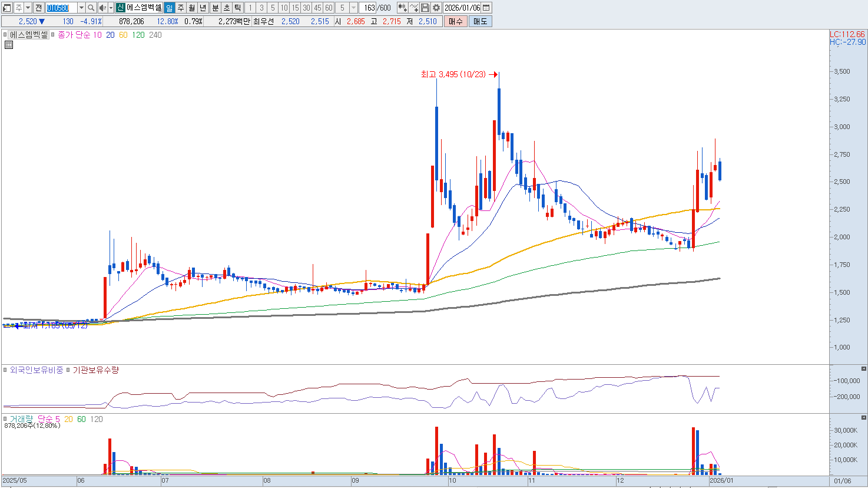This screenshot has height=488, width=868.
Task: Open the data grid icon below stock name
Action: tap(9, 45)
